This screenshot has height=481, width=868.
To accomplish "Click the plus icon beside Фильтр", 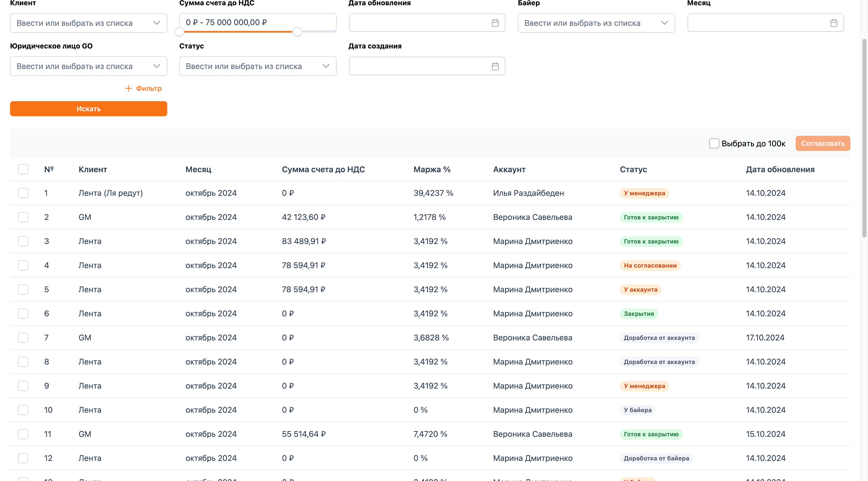I will [128, 88].
